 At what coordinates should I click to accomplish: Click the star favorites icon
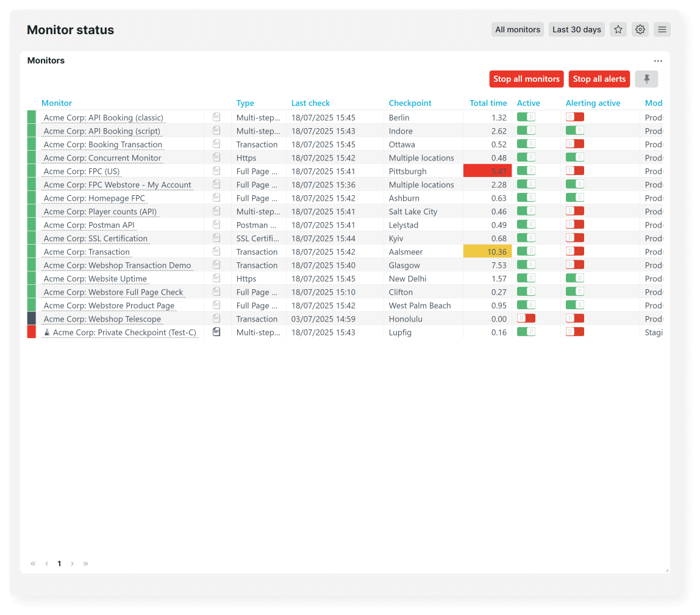(x=618, y=29)
